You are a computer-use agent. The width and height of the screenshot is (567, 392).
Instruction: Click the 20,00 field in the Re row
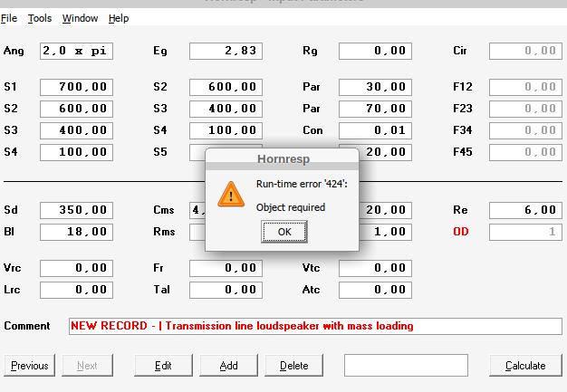[386, 210]
